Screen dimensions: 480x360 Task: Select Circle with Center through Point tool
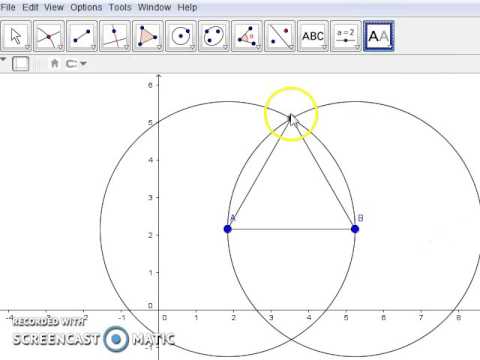coord(181,36)
